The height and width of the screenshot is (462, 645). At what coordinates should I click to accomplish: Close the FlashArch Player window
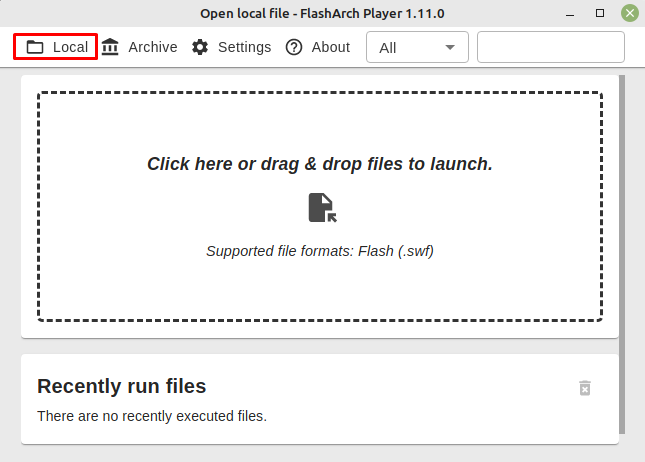pyautogui.click(x=630, y=13)
